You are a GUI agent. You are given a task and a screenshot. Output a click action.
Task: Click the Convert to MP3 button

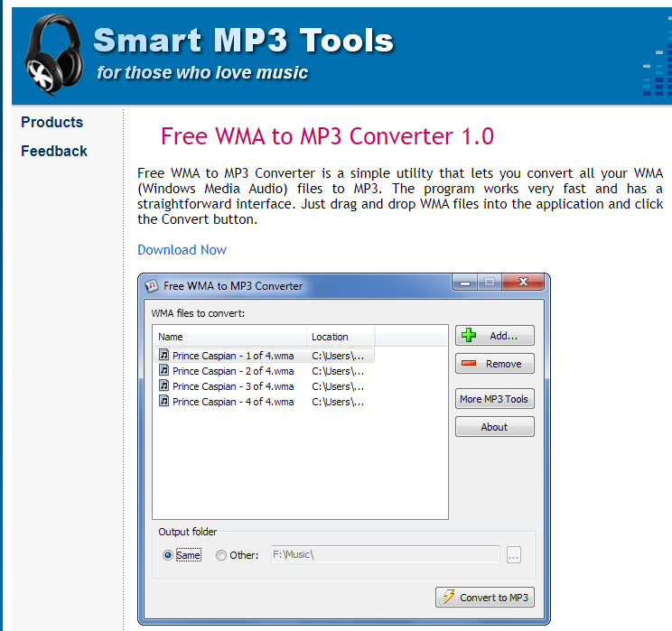[485, 598]
